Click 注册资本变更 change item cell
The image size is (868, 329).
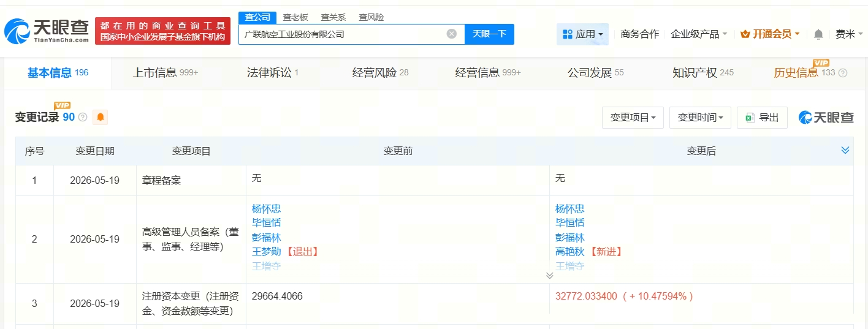click(191, 304)
